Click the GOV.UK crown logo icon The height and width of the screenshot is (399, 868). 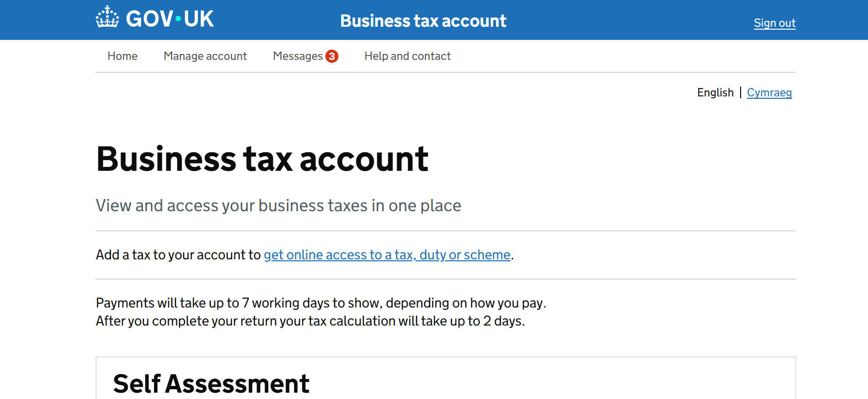coord(107,17)
